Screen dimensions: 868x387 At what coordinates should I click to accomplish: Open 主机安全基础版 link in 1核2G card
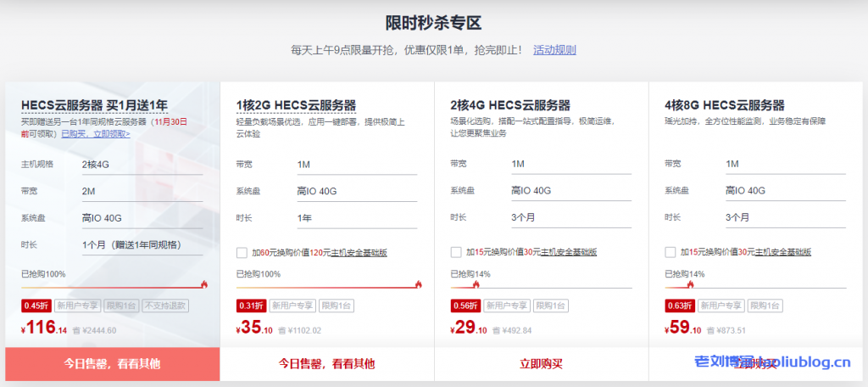pyautogui.click(x=359, y=253)
